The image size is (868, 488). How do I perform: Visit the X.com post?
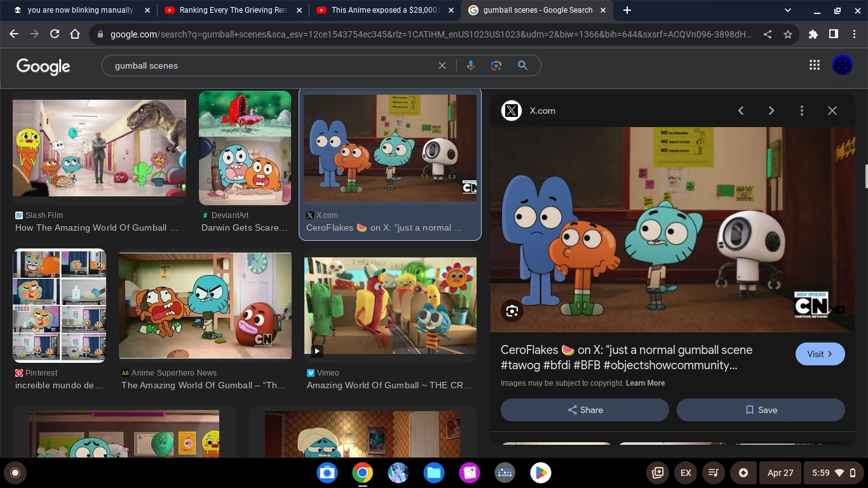[x=820, y=354]
